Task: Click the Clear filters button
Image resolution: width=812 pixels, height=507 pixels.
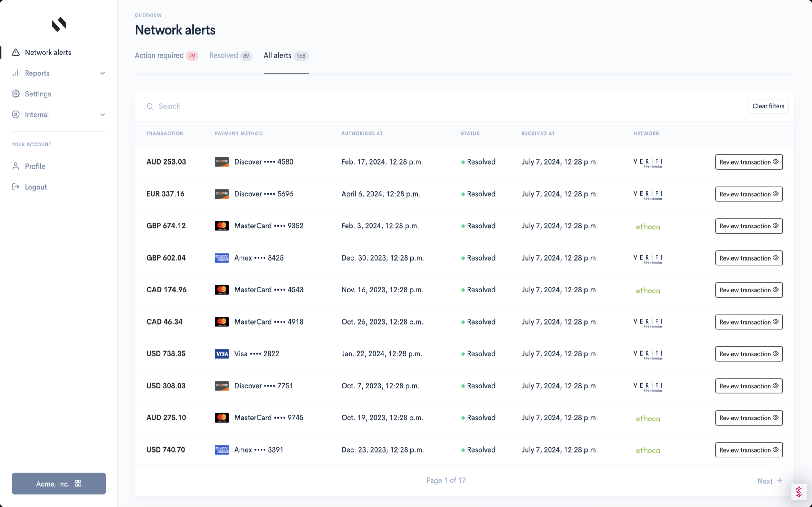Action: pos(768,106)
